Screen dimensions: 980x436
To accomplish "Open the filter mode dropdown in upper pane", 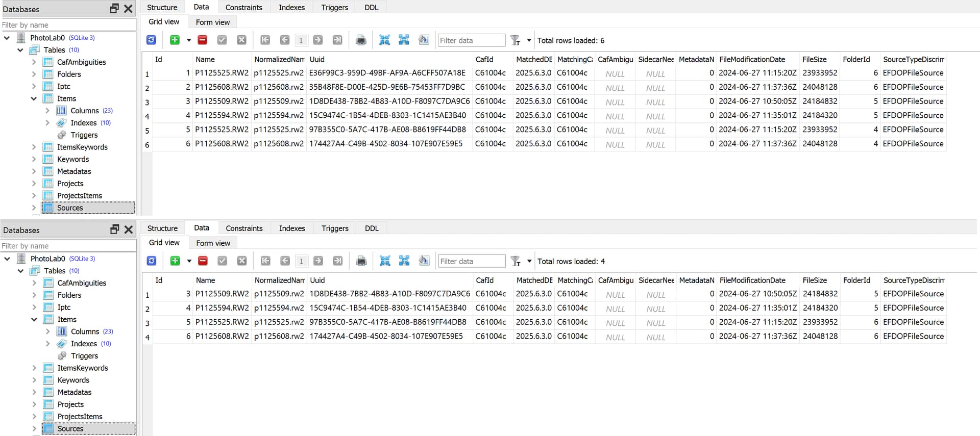I will [529, 40].
